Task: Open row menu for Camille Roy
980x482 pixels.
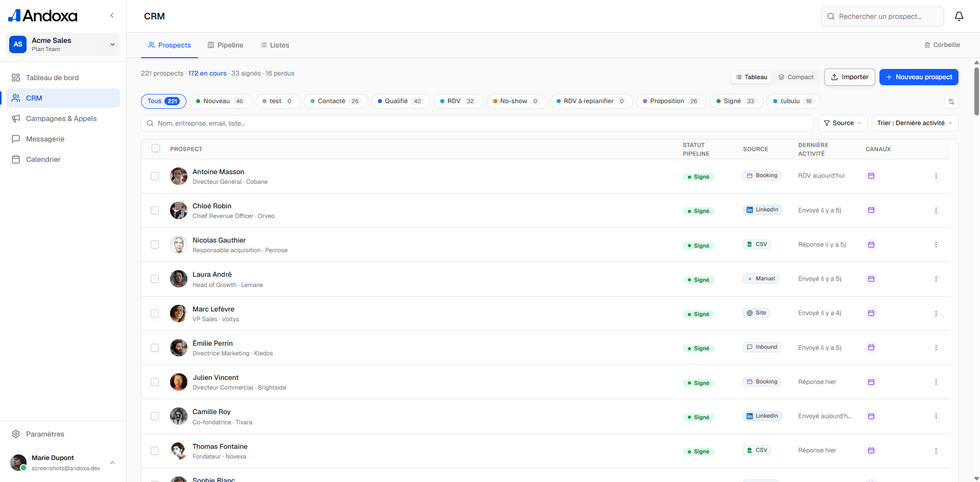Action: tap(936, 416)
